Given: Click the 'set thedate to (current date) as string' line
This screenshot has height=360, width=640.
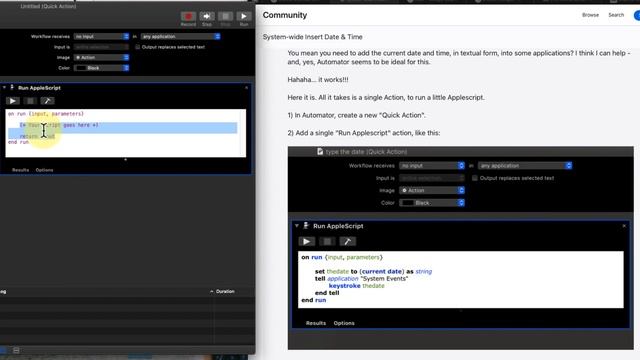Looking at the screenshot, I should click(373, 271).
